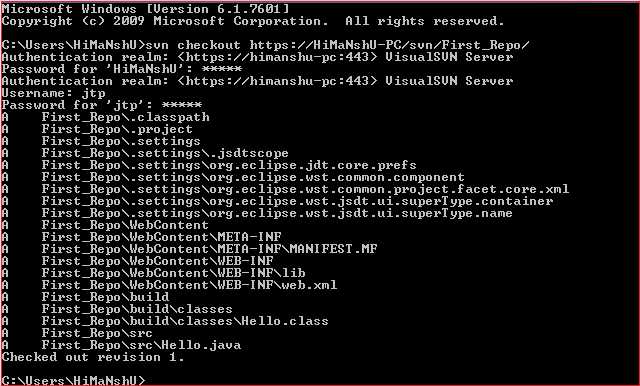Click the WEB-INF\web.xml line
Screen dimensions: 640x386
pos(169,285)
